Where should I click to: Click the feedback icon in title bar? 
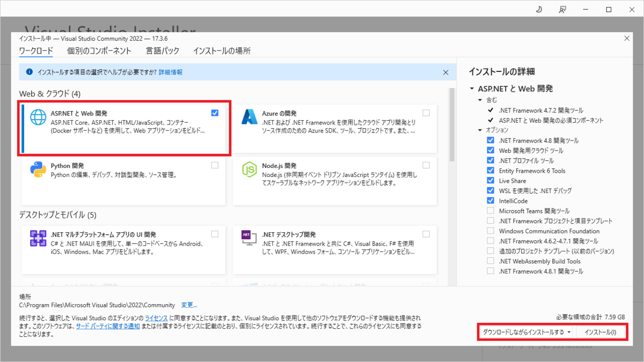pyautogui.click(x=562, y=9)
